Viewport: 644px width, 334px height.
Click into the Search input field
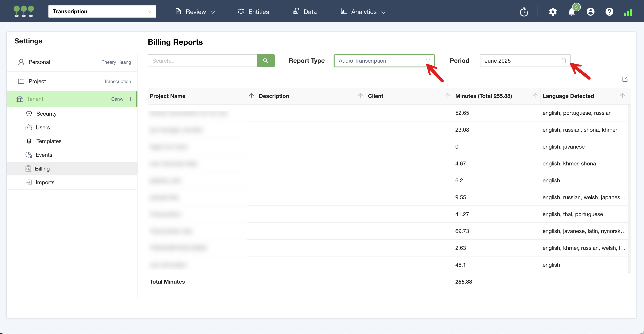(x=202, y=60)
